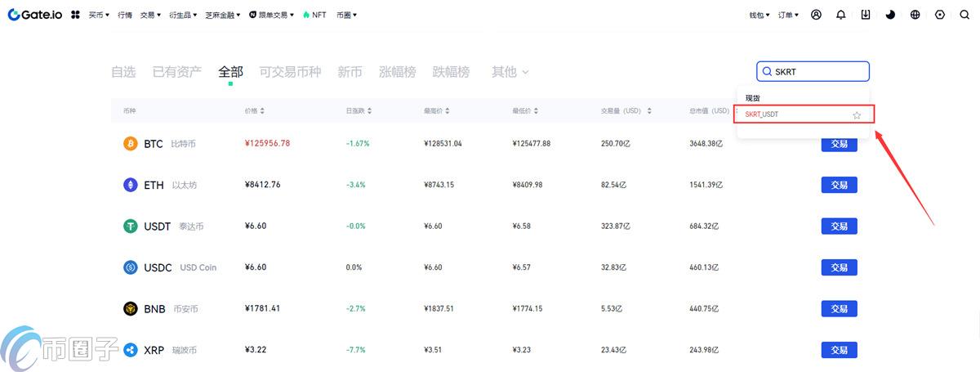Click the ETH coin icon
This screenshot has width=980, height=372.
130,185
